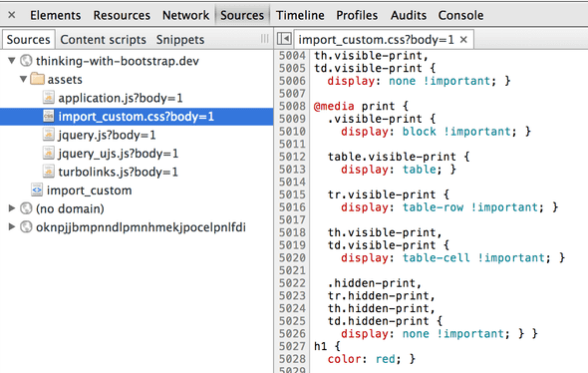Viewport: 588px width, 373px height.
Task: Expand the oknpjjbmpnndlpmnhmekjpocelpnlfdi extension node
Action: pyautogui.click(x=12, y=226)
